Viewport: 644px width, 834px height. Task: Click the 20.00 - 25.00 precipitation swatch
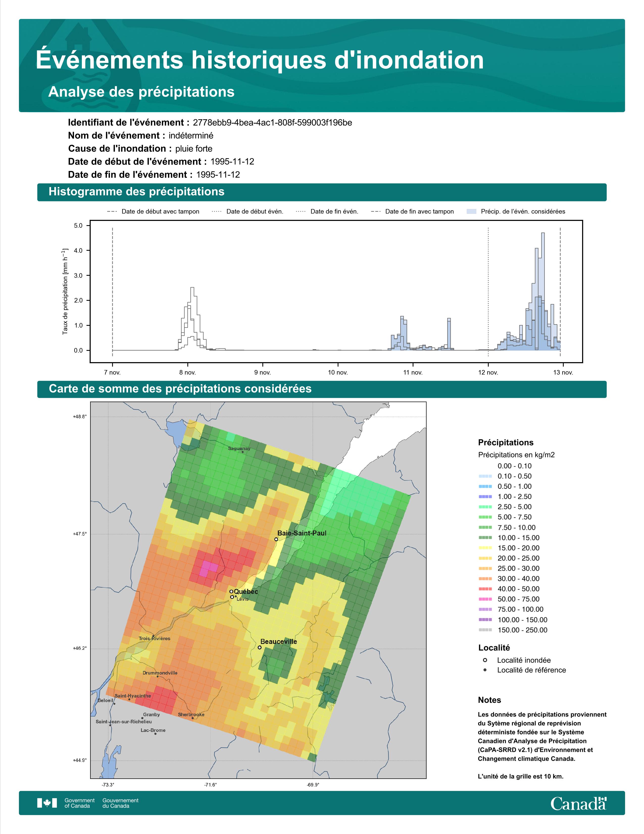(485, 558)
